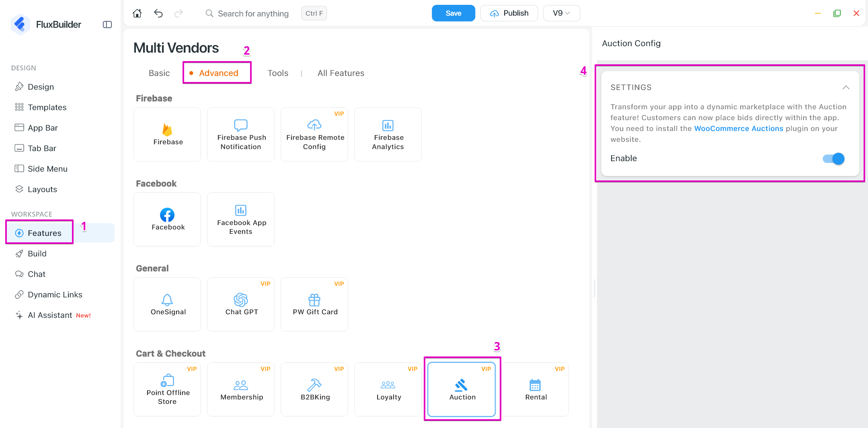This screenshot has width=868, height=428.
Task: Open Firebase Analytics feature
Action: 388,134
